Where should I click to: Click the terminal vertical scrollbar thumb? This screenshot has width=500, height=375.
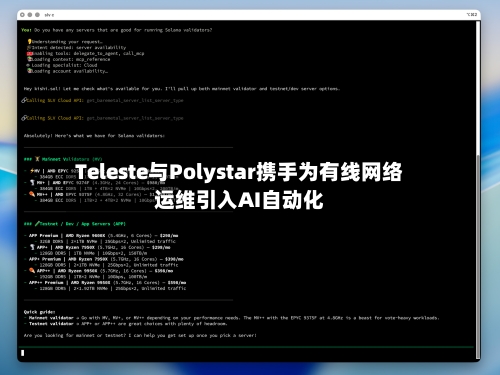(478, 257)
